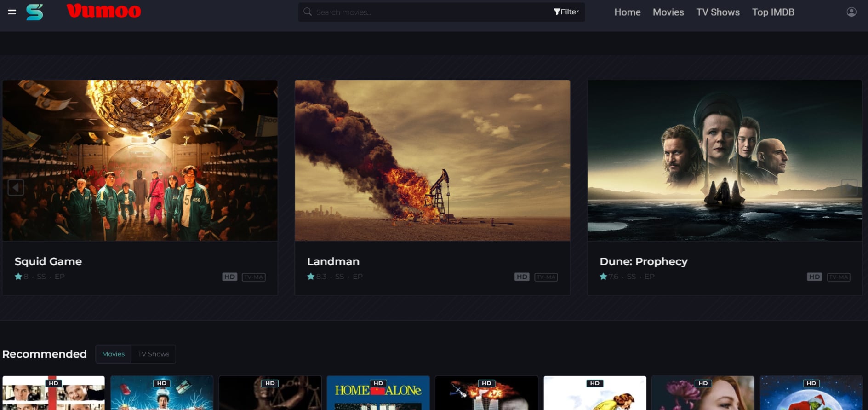Open the Dune: Prophecy banner image
Screen dimensions: 868x410
point(725,160)
